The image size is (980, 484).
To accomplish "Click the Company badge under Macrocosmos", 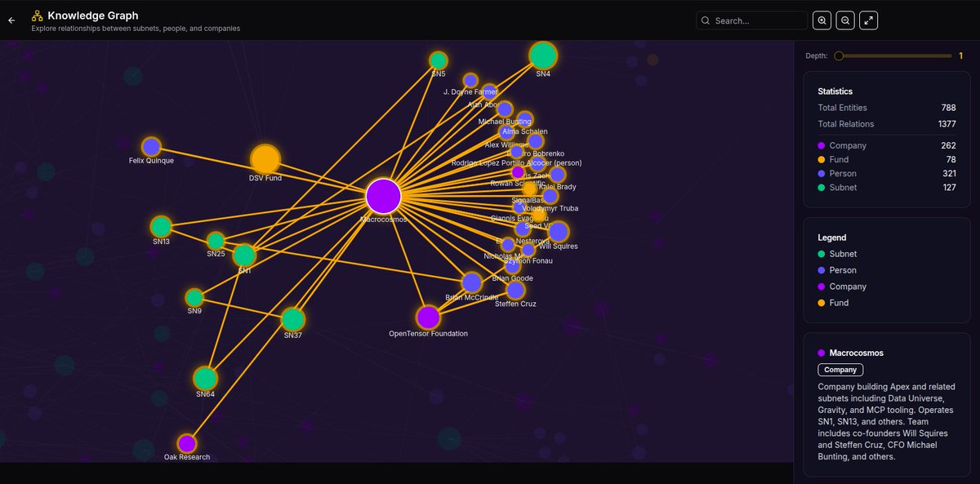I will 840,370.
